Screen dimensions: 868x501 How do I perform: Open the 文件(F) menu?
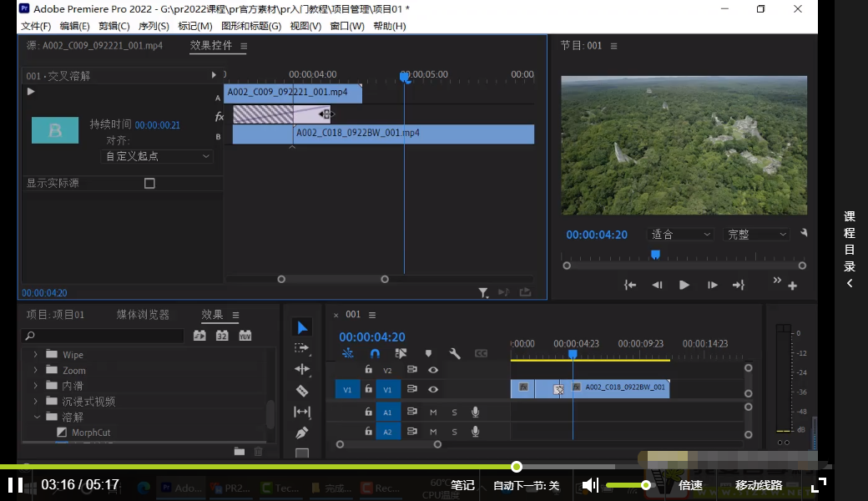point(35,26)
